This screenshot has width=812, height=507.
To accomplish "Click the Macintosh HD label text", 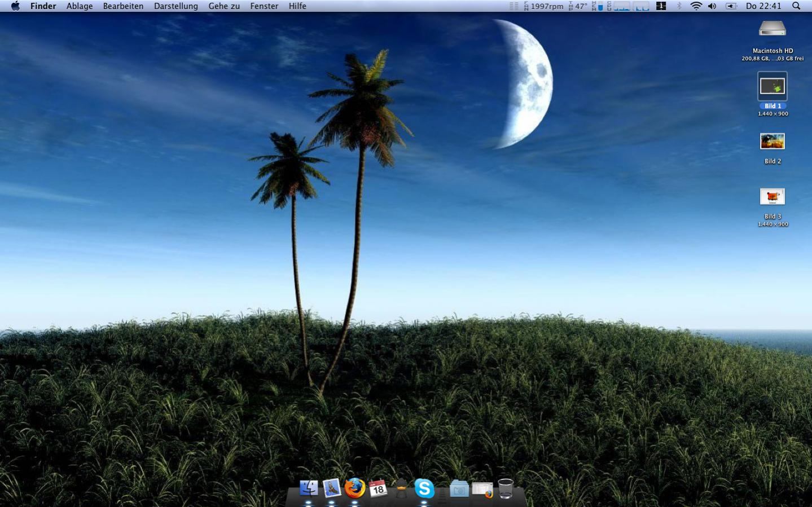I will click(x=773, y=51).
